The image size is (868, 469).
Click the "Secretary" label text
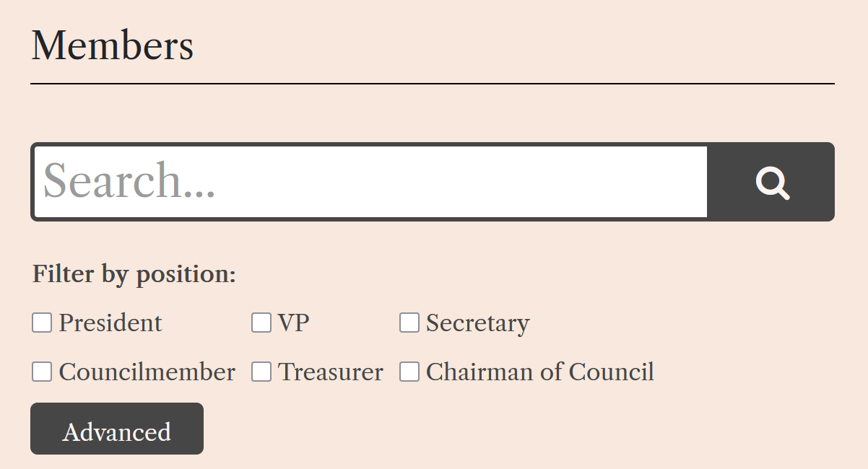[x=477, y=323]
